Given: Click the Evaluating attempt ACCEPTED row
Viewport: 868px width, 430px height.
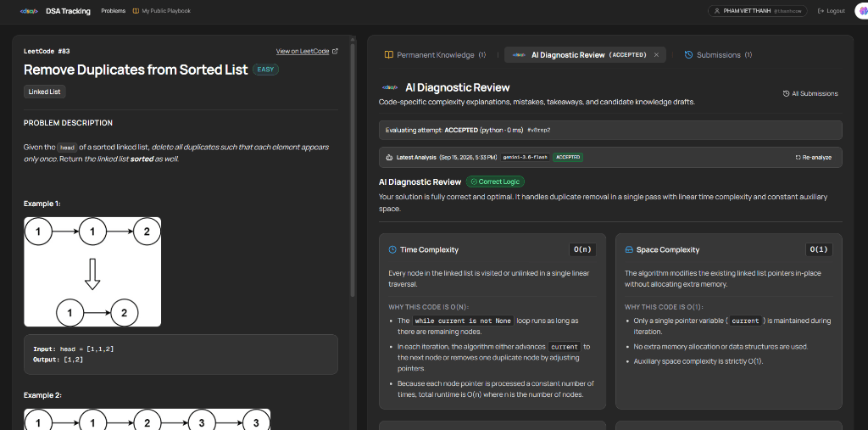Looking at the screenshot, I should (610, 131).
